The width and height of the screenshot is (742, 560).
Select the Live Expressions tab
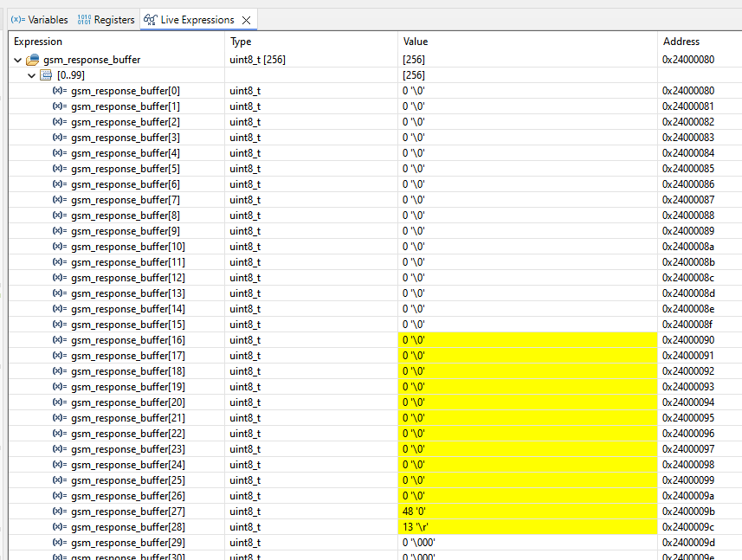[x=197, y=20]
